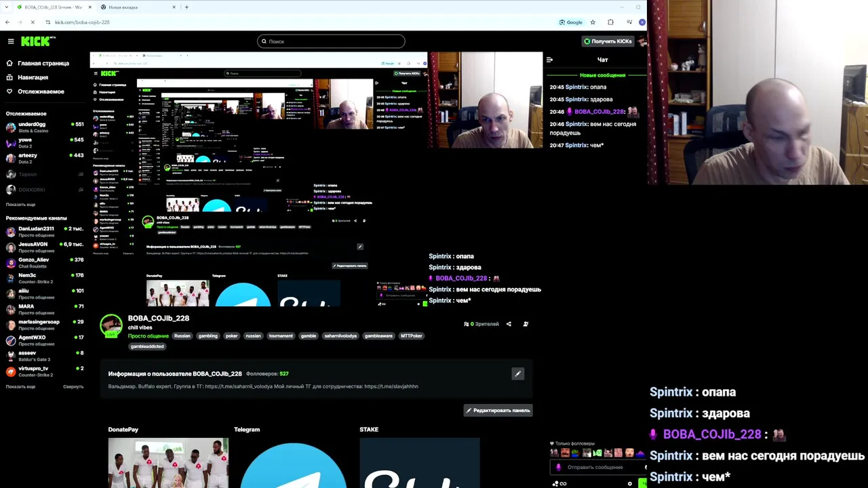Open the Kick hamburger menu
This screenshot has height=488, width=868.
pos(11,41)
